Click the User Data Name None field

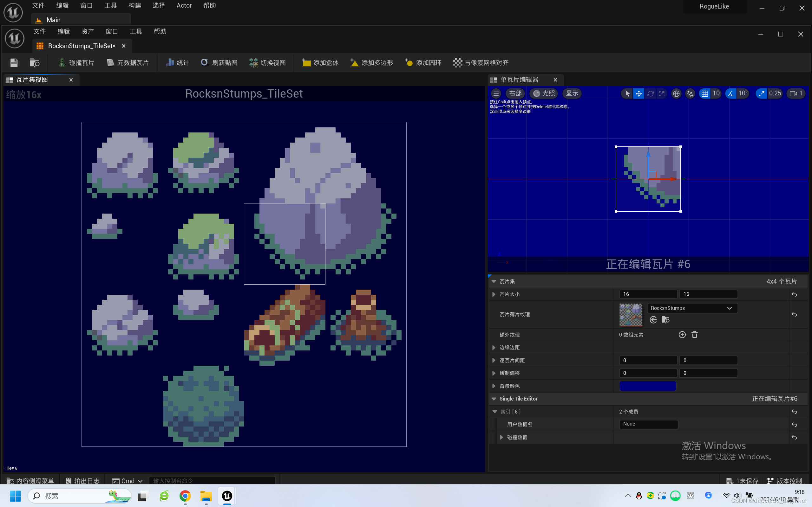[x=648, y=424]
